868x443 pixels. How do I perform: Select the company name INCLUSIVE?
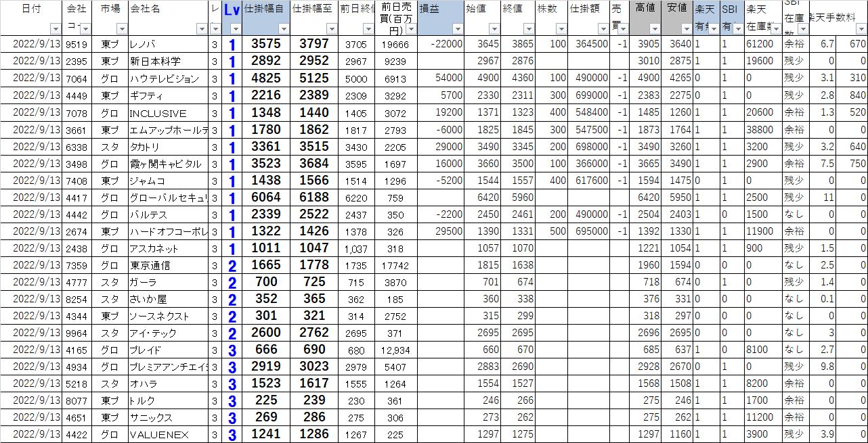[x=158, y=113]
